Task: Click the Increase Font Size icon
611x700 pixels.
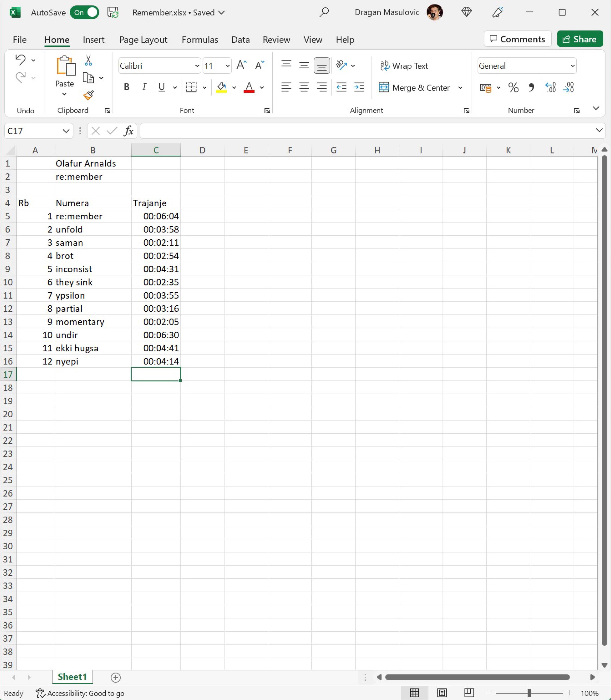Action: (x=241, y=65)
